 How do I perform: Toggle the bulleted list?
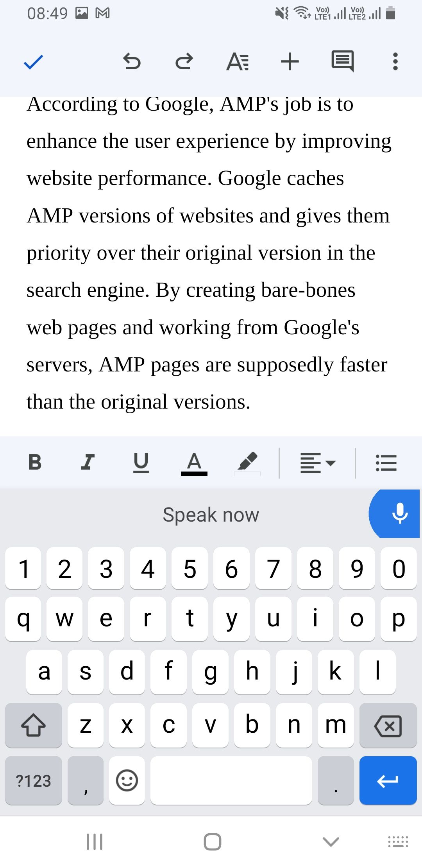pyautogui.click(x=386, y=463)
